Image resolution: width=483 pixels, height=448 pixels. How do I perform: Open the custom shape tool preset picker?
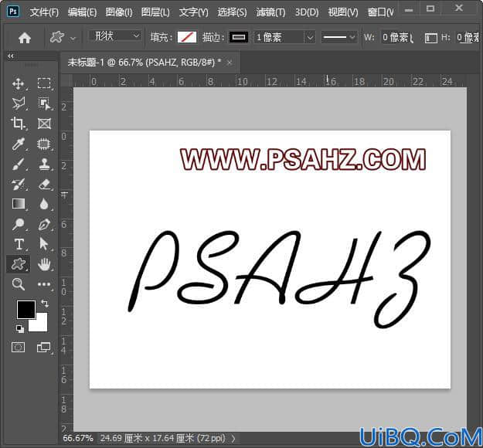[x=73, y=39]
